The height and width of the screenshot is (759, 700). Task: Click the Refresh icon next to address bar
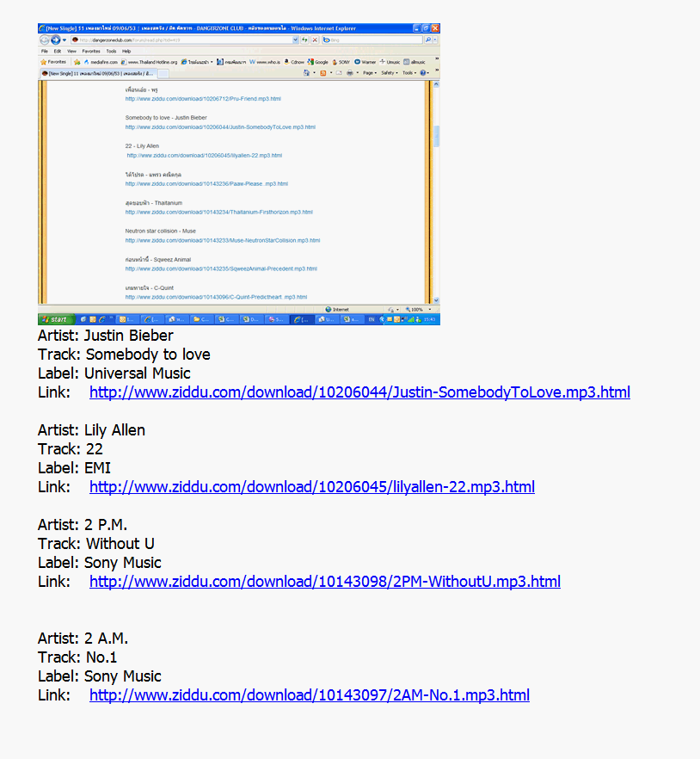tap(304, 40)
